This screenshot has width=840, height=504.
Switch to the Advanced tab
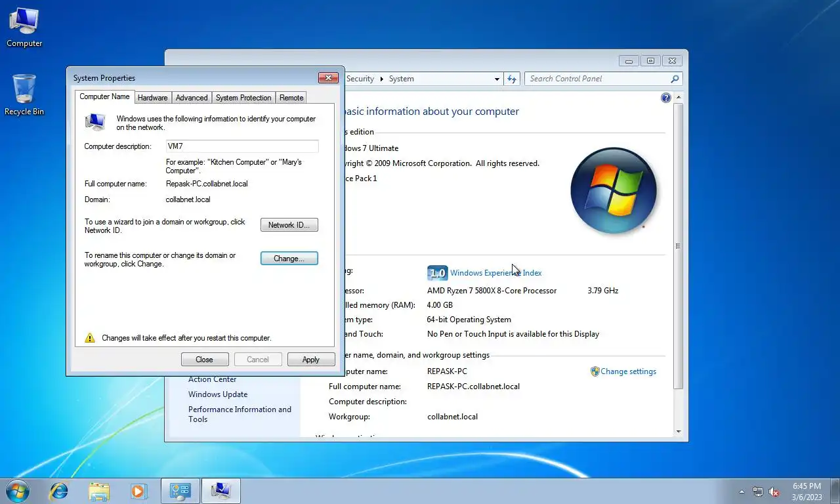(192, 98)
